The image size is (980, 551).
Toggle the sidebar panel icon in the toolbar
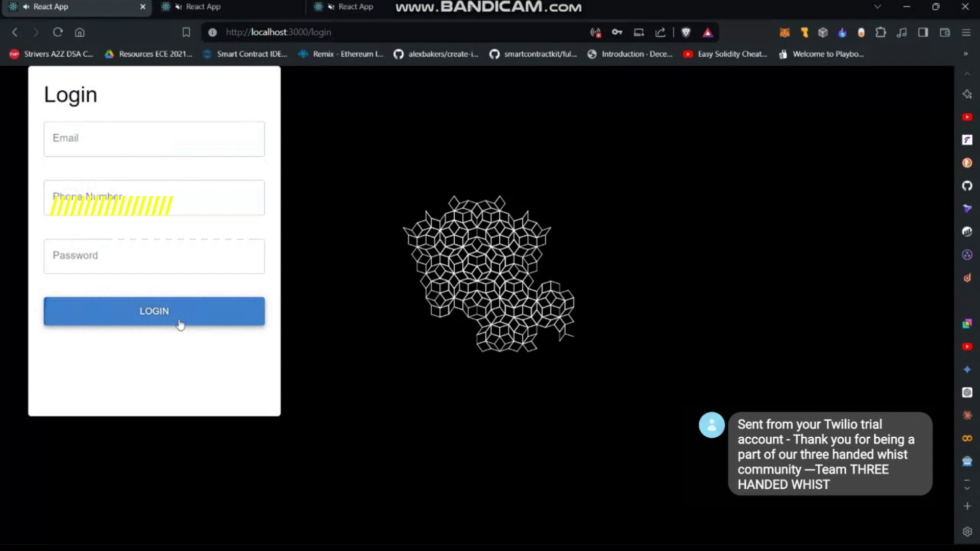pyautogui.click(x=923, y=32)
